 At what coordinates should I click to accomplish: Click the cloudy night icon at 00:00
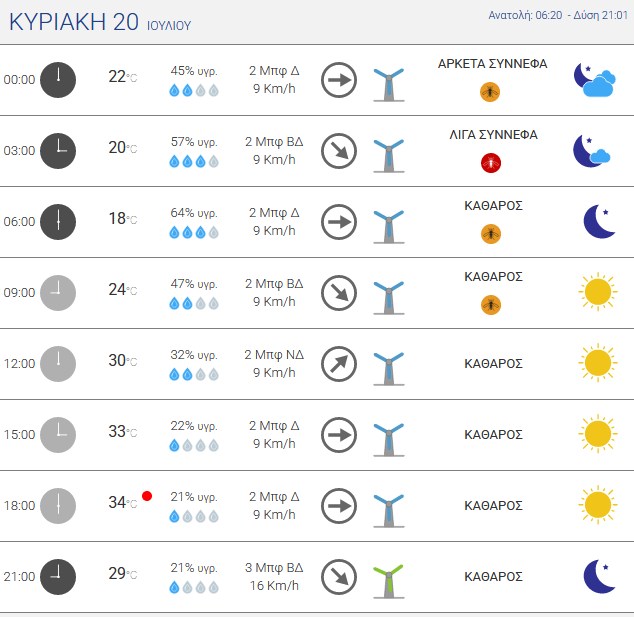point(594,80)
